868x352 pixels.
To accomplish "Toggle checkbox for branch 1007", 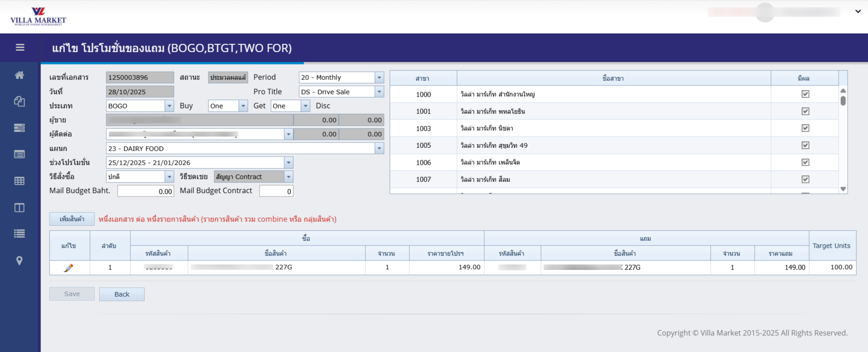I will point(805,180).
